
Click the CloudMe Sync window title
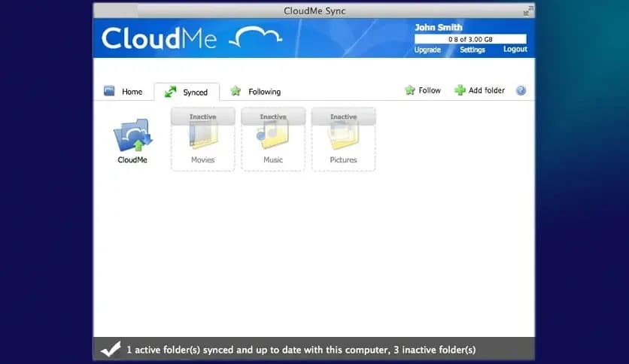pyautogui.click(x=314, y=11)
